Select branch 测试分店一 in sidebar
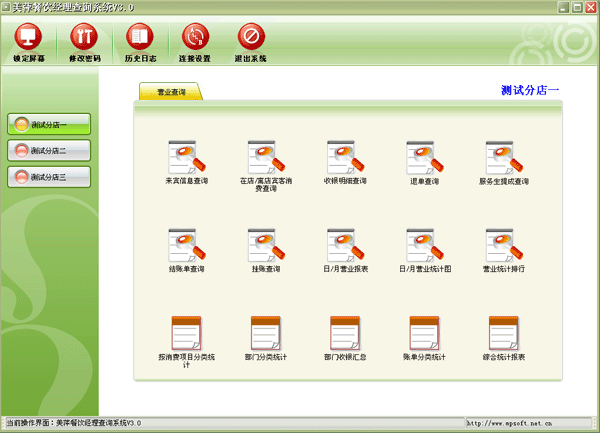Viewport: 600px width, 433px height. pos(50,125)
